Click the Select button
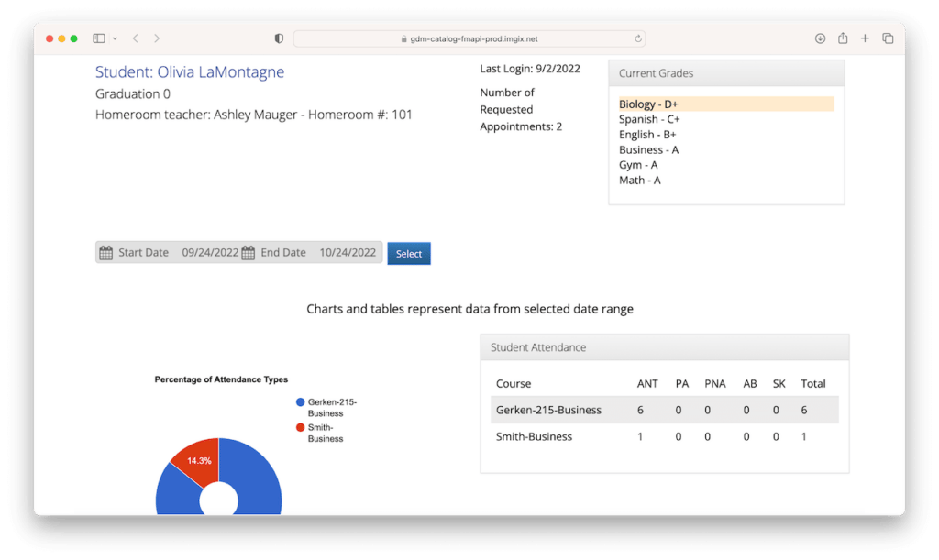 409,254
